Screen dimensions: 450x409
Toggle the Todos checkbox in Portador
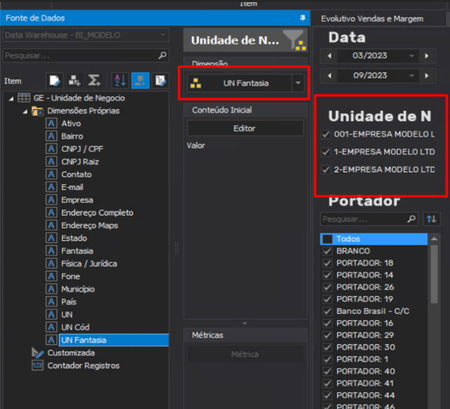click(x=327, y=239)
